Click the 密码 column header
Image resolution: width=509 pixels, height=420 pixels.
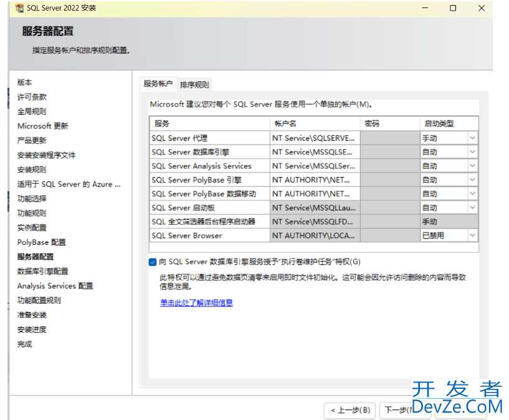390,123
